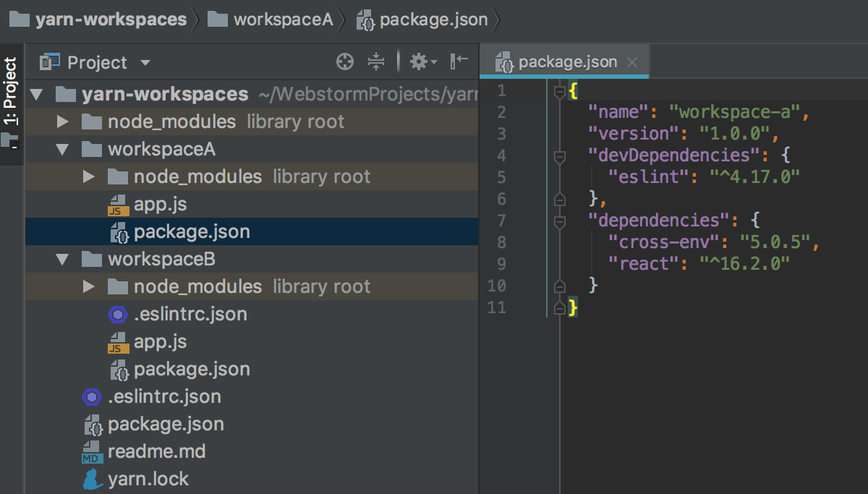Select yarn-workspaces in the breadcrumb bar

pos(109,20)
